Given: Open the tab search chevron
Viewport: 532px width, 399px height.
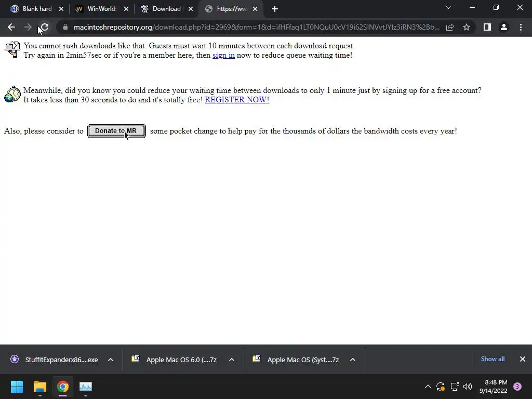Looking at the screenshot, I should pyautogui.click(x=448, y=7).
